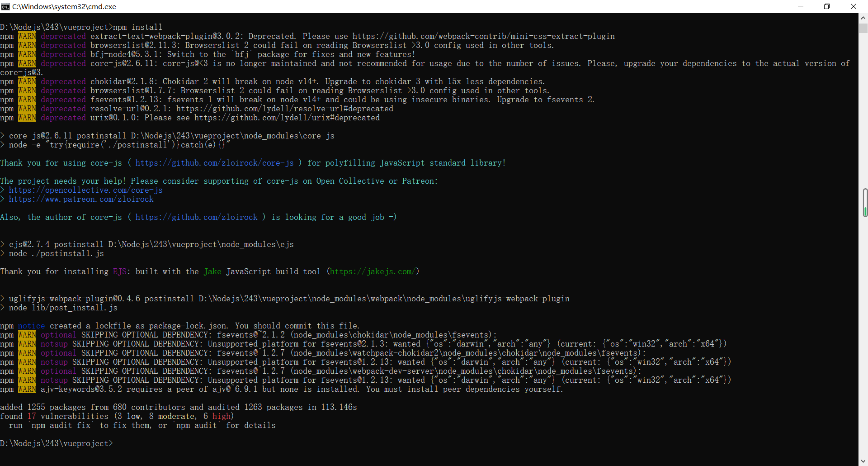868x466 pixels.
Task: Click the blue 'notice' label
Action: point(31,326)
